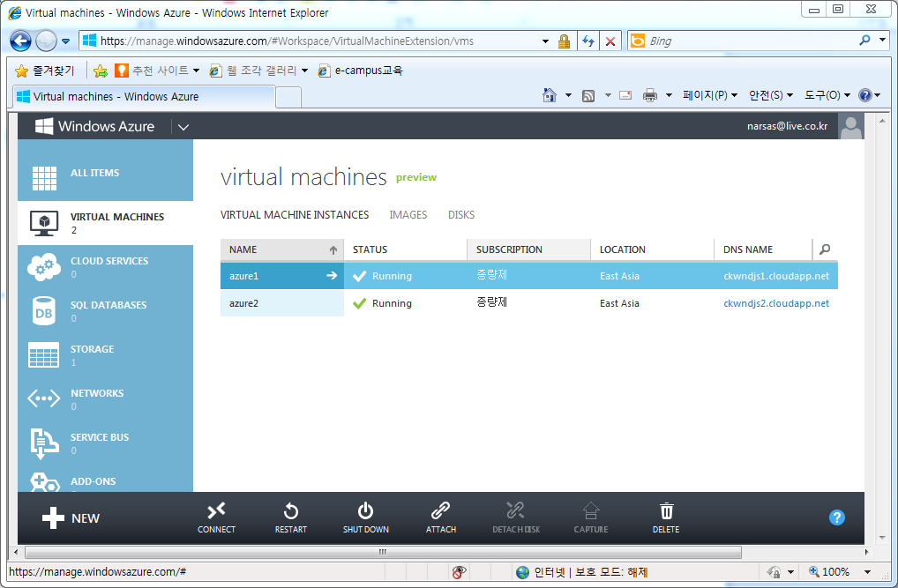The height and width of the screenshot is (588, 898).
Task: Click the New plus button
Action: click(71, 518)
